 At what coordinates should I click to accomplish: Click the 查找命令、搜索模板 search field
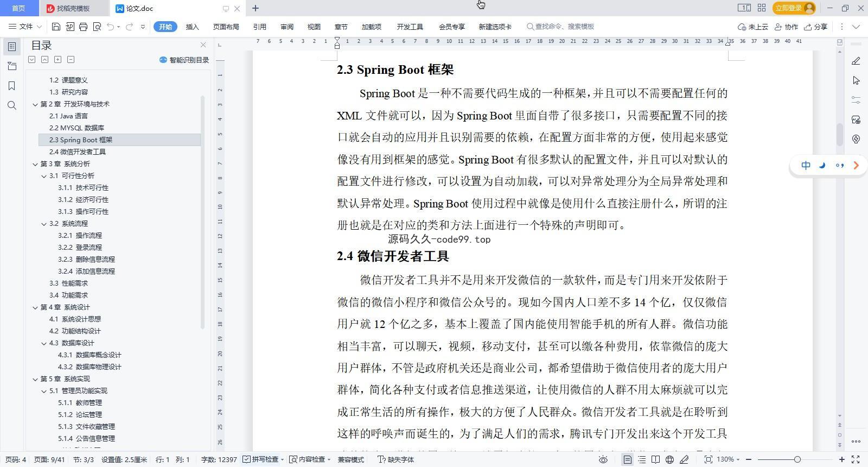tap(561, 27)
